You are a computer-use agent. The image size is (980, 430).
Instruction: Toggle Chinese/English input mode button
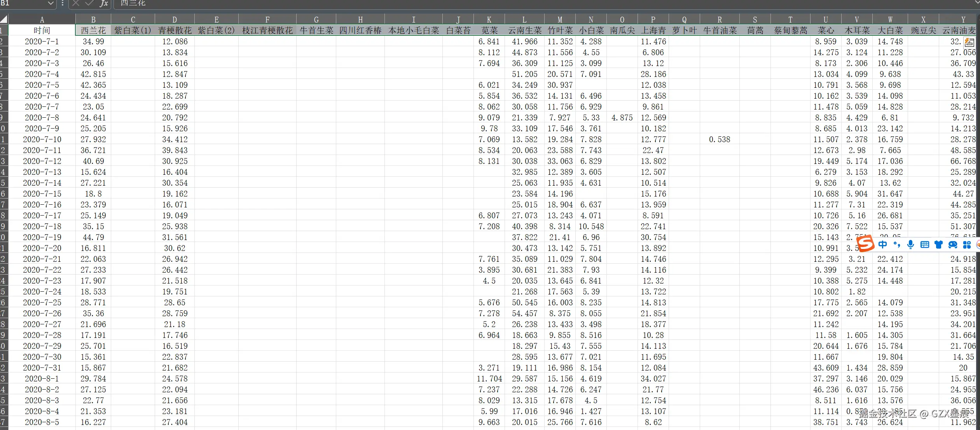click(883, 244)
